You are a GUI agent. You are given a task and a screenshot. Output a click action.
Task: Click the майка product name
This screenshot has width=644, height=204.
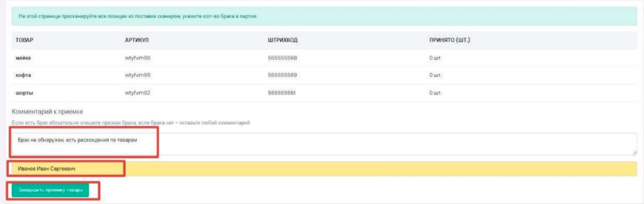(23, 58)
